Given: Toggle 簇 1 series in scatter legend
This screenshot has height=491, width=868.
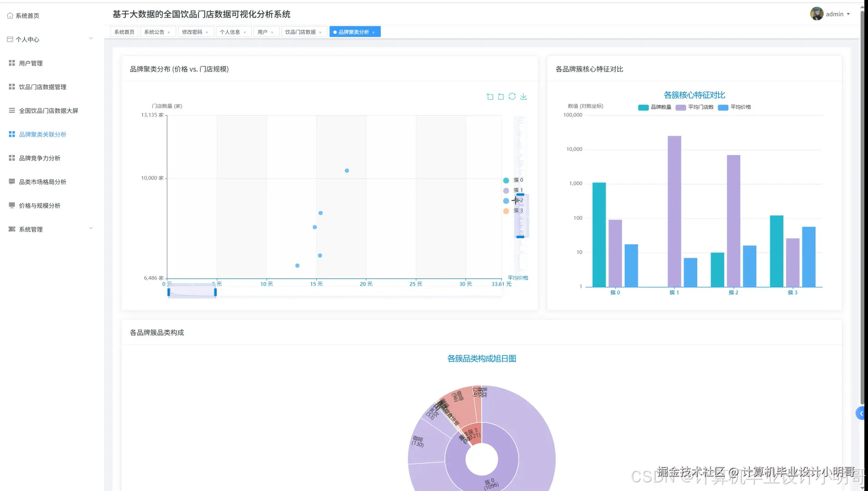Looking at the screenshot, I should (513, 190).
